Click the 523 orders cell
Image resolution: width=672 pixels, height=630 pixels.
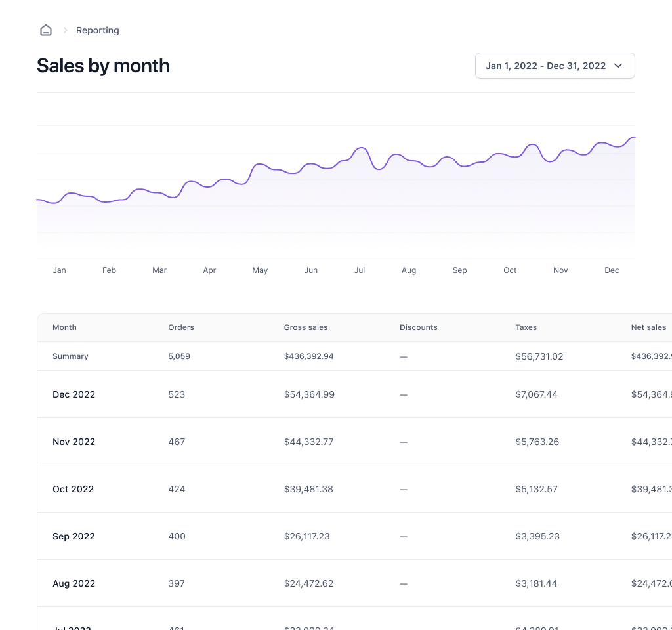[x=177, y=394]
